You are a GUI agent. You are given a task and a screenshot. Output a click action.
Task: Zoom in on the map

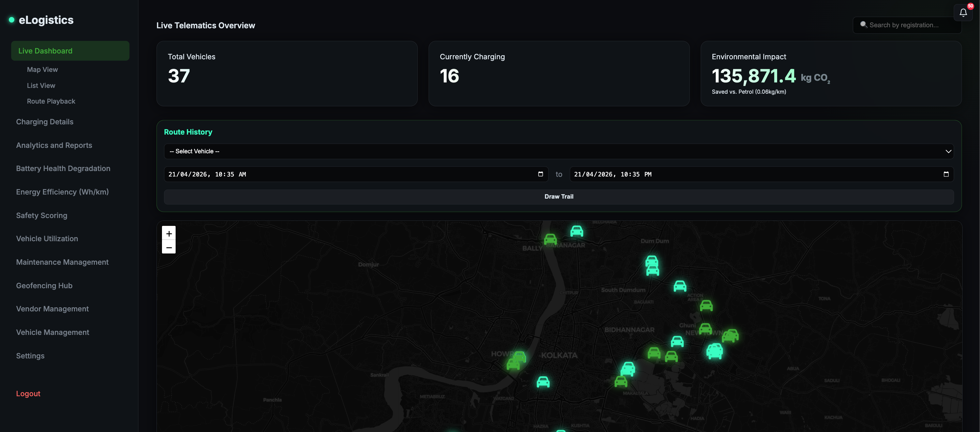click(x=169, y=233)
